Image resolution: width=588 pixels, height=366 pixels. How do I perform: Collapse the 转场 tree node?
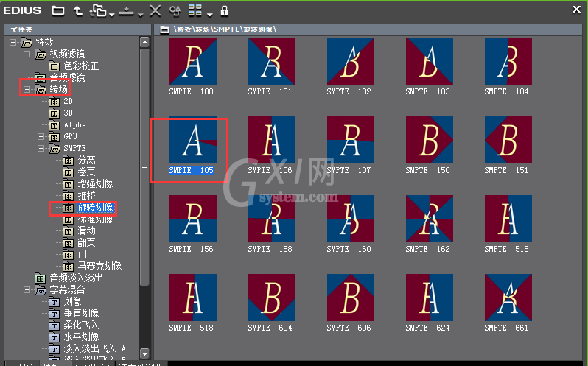tap(27, 90)
